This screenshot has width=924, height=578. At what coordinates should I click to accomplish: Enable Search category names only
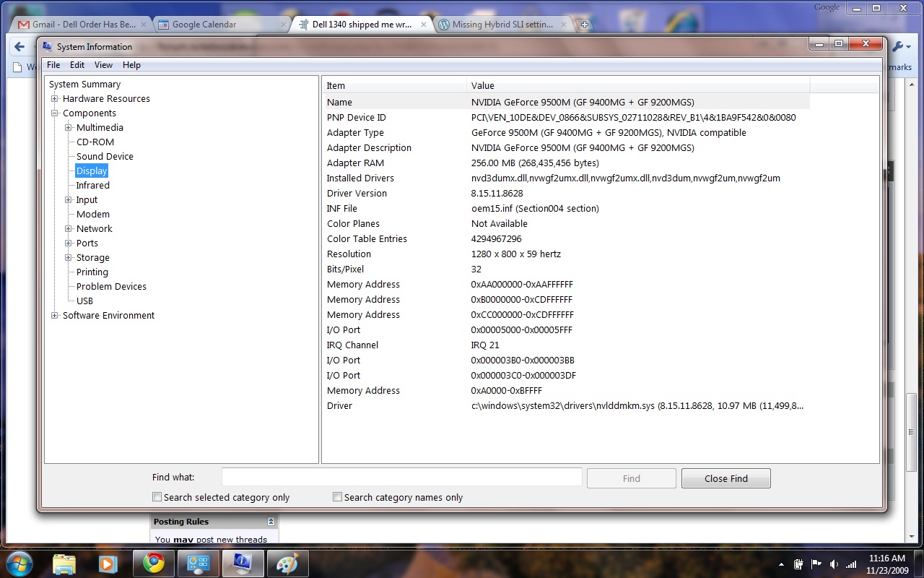point(337,497)
